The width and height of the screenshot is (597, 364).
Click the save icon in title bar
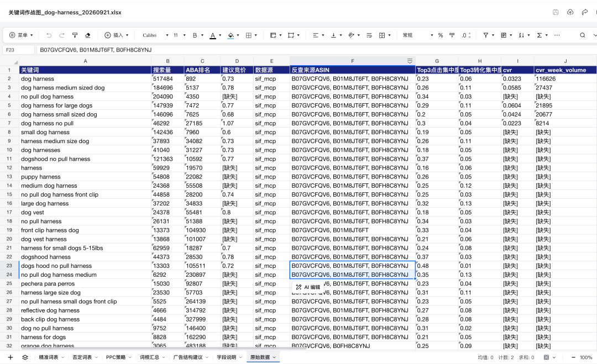point(556,12)
